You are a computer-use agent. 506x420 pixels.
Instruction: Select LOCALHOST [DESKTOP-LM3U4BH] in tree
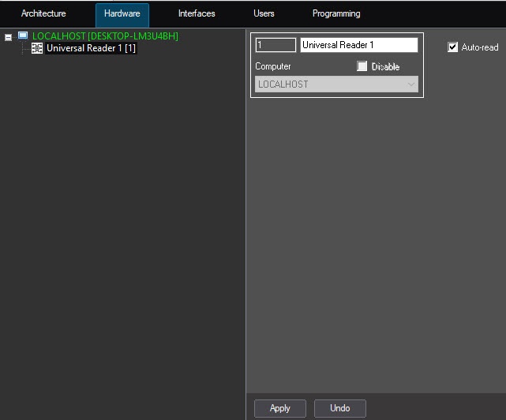(x=105, y=36)
